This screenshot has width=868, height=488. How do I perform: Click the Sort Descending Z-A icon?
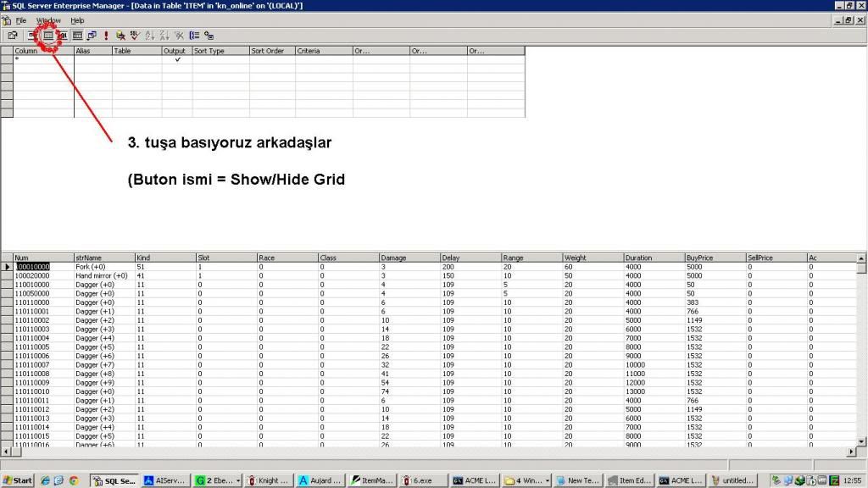coord(164,36)
